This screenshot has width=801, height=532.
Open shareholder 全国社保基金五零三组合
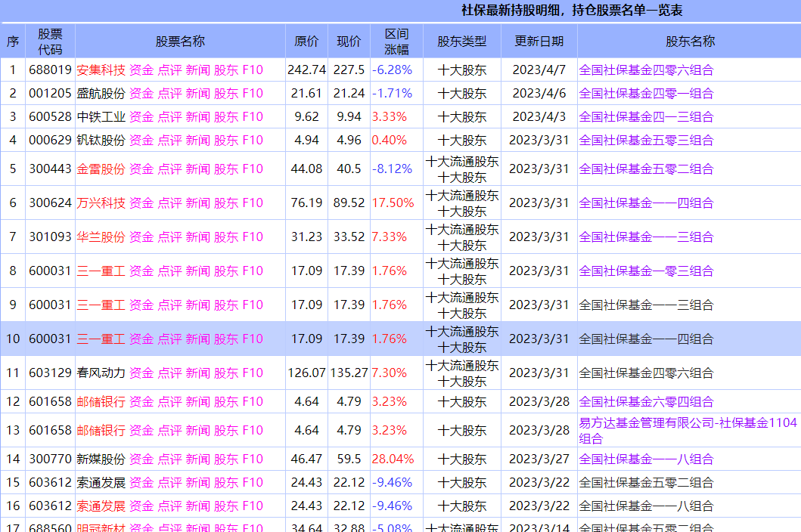point(646,141)
